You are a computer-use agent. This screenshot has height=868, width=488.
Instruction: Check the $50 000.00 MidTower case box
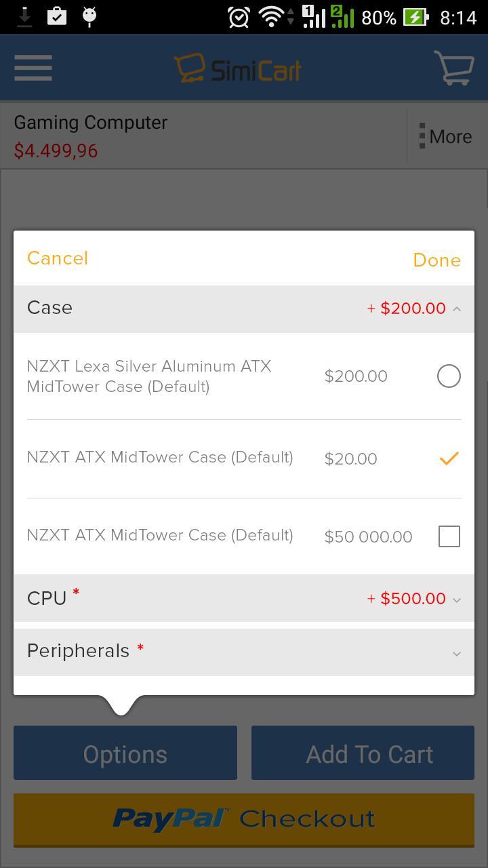449,536
